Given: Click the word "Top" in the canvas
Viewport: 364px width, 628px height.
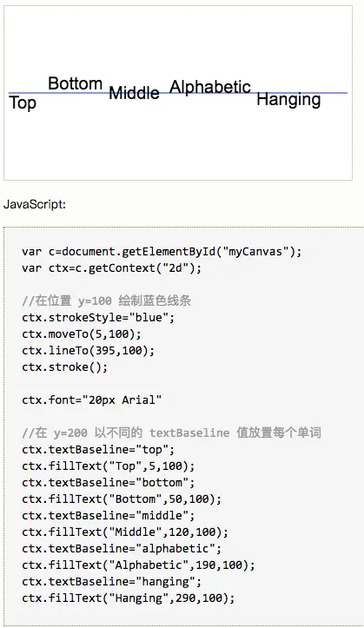Looking at the screenshot, I should tap(23, 103).
